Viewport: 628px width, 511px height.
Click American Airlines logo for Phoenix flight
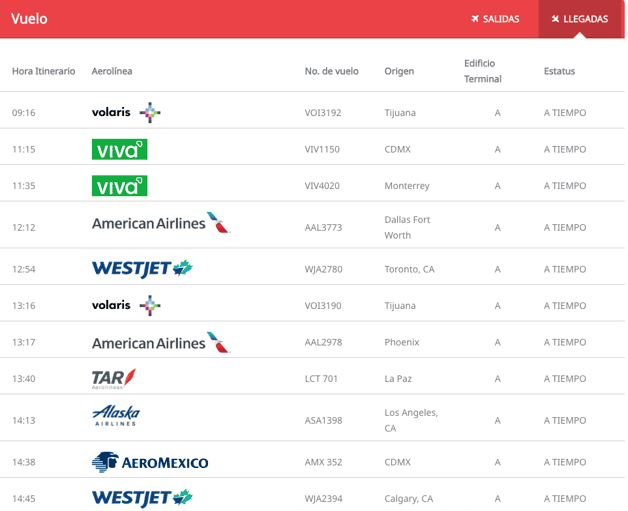coord(160,342)
